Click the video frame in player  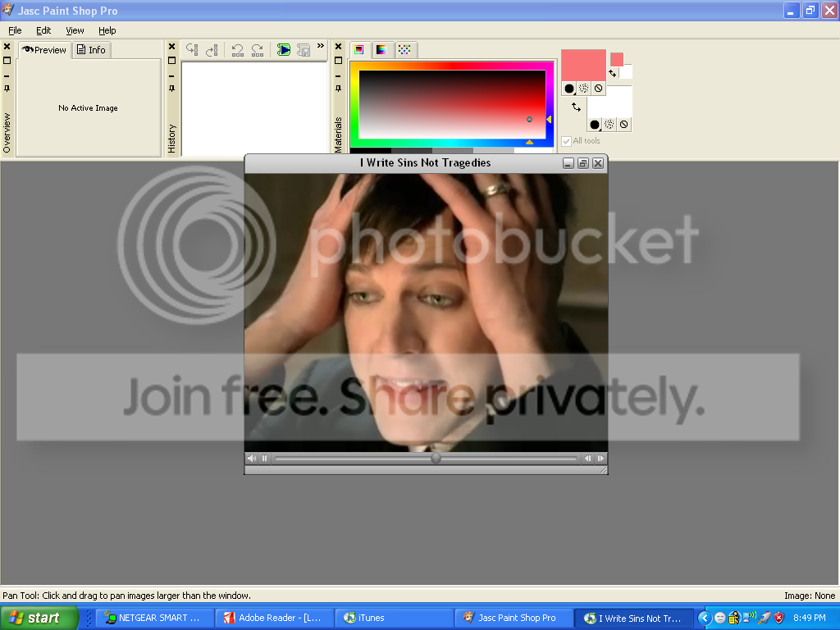[x=426, y=313]
